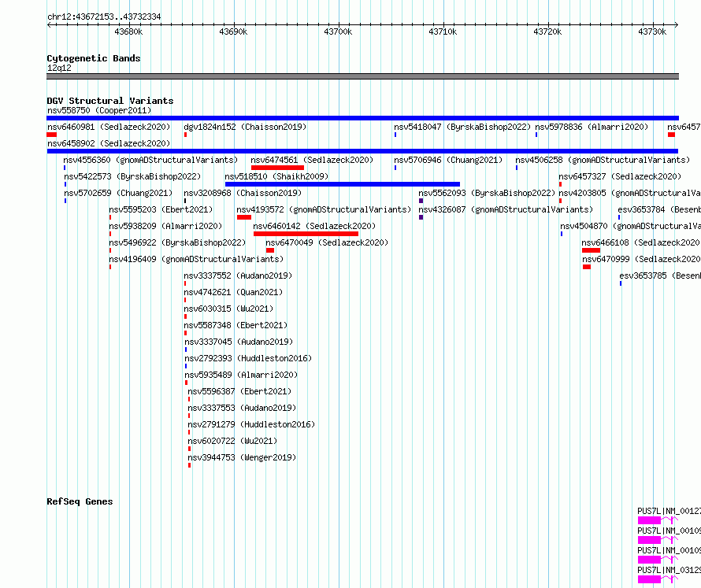The height and width of the screenshot is (588, 701).
Task: Click nsv5587348 (Ebert2021) label
Action: coord(236,325)
